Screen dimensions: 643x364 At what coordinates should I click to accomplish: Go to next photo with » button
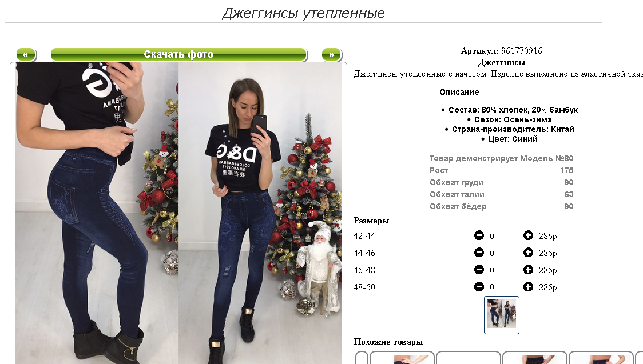(332, 54)
